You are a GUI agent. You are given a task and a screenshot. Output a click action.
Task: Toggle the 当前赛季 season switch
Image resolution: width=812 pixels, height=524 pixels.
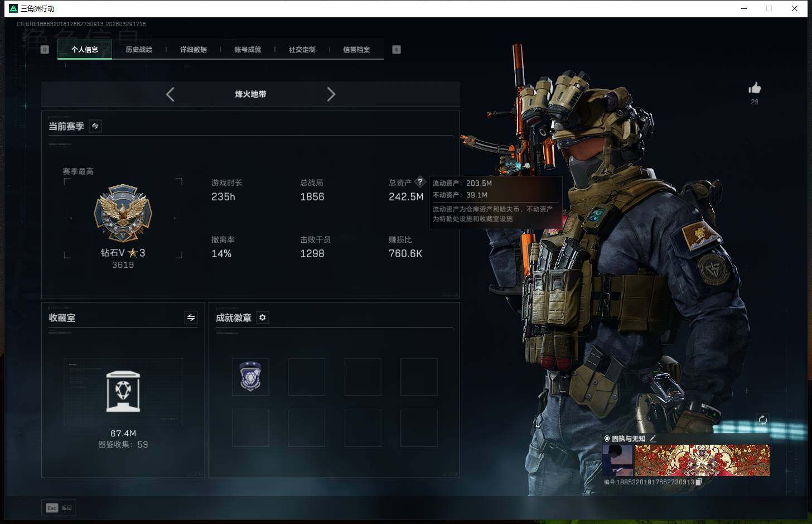coord(95,126)
